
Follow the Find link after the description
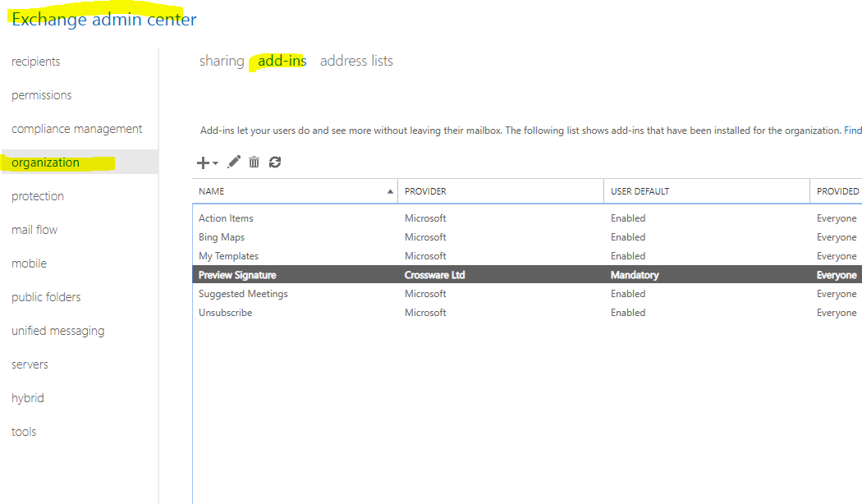pyautogui.click(x=853, y=131)
